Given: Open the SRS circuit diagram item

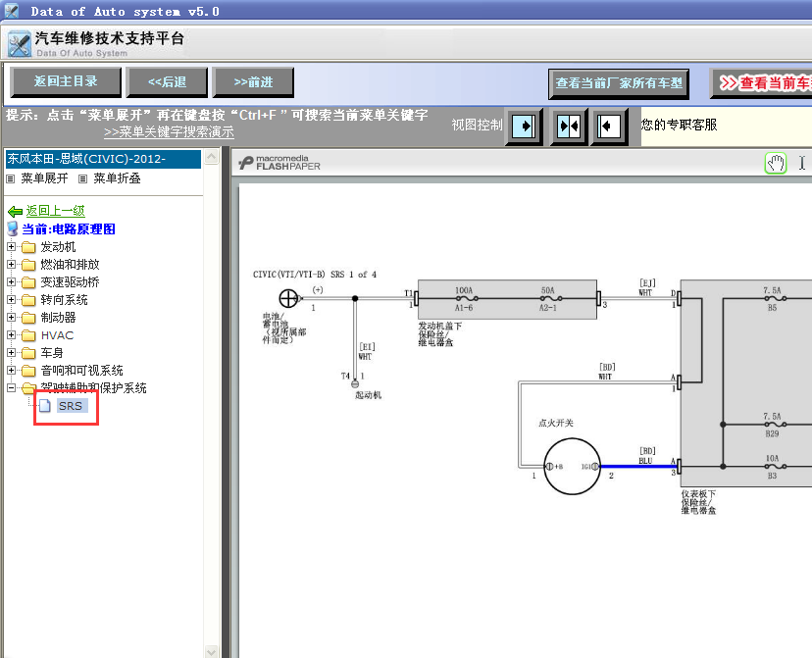Looking at the screenshot, I should pyautogui.click(x=71, y=406).
